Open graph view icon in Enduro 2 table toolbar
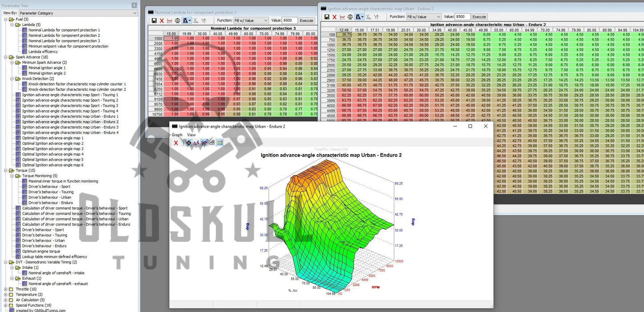 pos(342,17)
